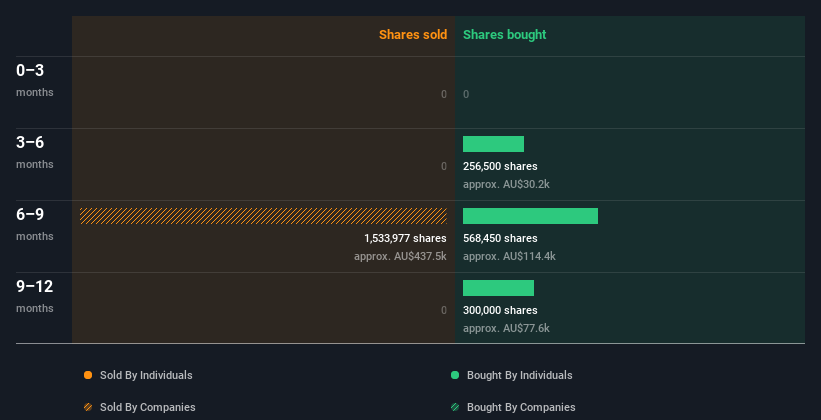Click the 9–12 row label
Viewport: 821px width, 420px height.
click(35, 286)
